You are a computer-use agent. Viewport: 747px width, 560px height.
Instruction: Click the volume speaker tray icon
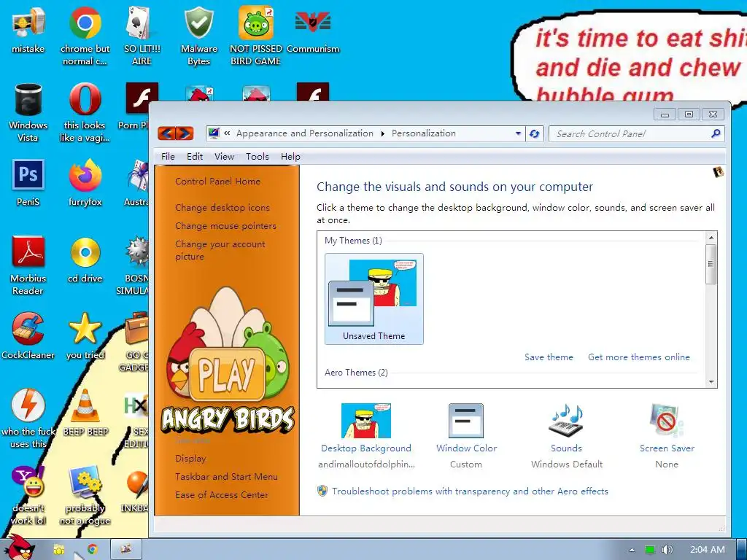pyautogui.click(x=667, y=550)
